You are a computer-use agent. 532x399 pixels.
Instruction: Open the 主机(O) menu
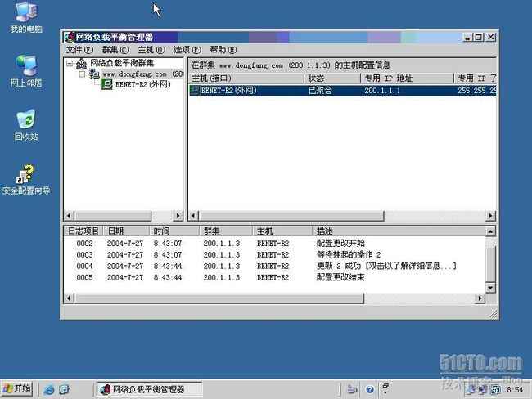151,50
